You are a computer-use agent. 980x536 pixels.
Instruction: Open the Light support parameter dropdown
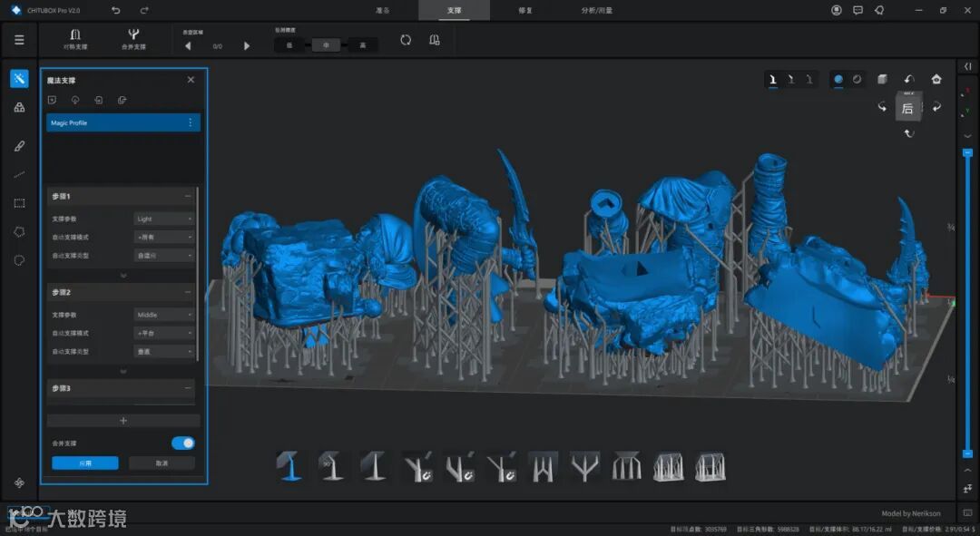164,219
